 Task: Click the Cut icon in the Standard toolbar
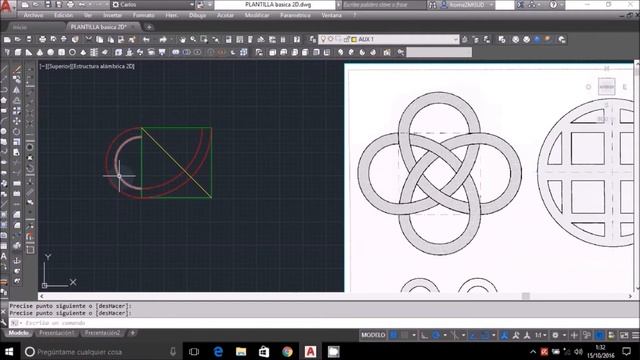point(89,40)
